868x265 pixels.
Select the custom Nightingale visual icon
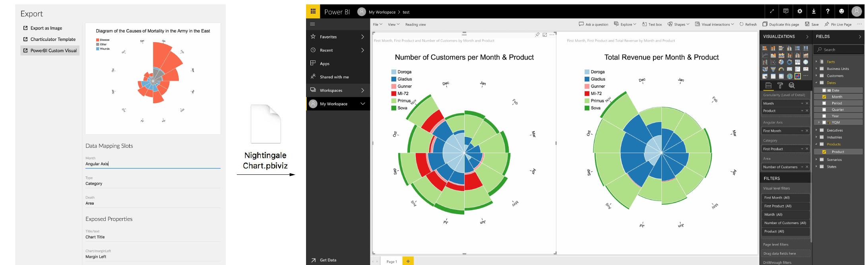(x=798, y=76)
